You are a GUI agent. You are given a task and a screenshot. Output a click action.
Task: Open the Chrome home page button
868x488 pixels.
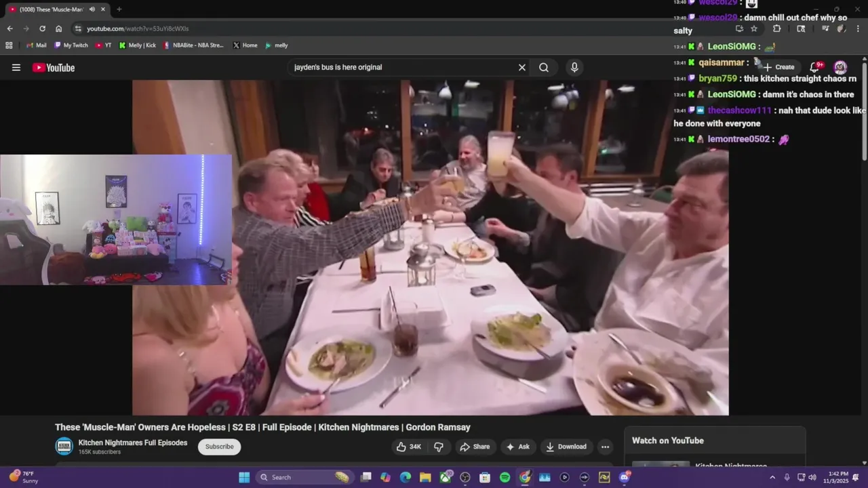(x=58, y=28)
